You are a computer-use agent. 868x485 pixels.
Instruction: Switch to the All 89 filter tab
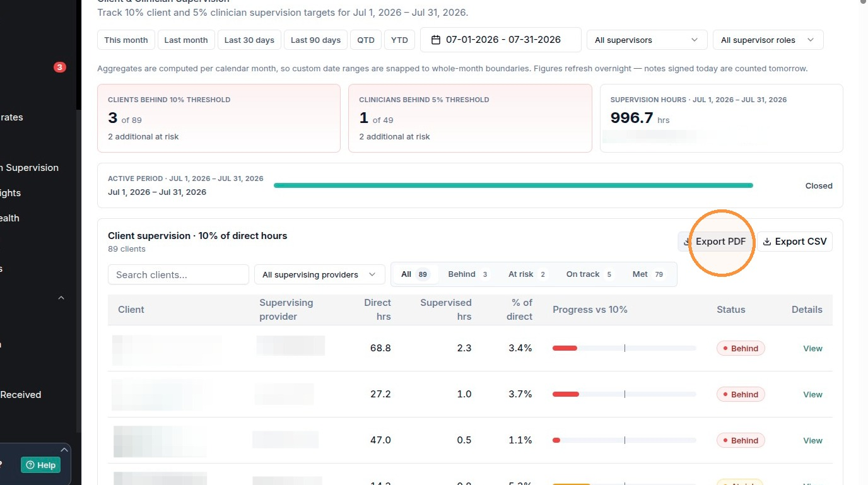pyautogui.click(x=415, y=274)
